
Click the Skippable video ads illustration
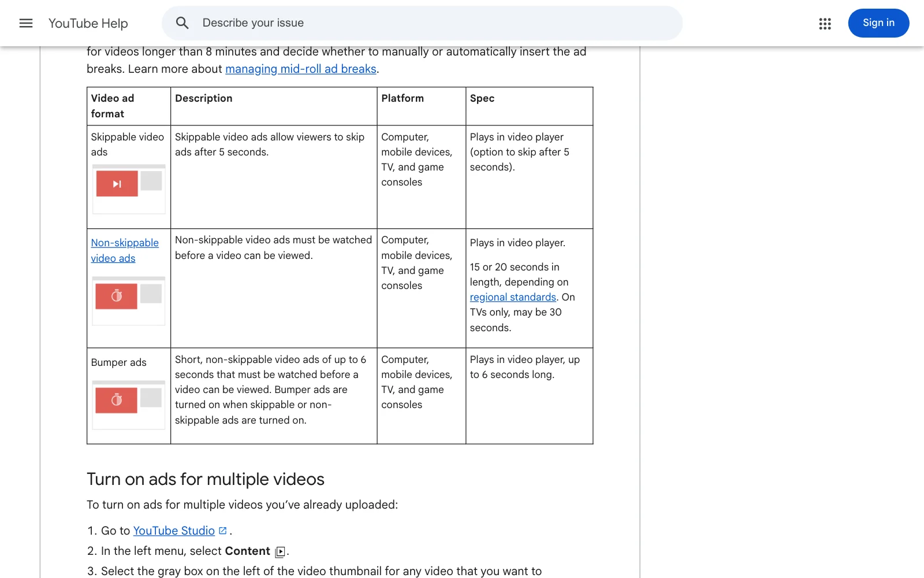coord(129,189)
